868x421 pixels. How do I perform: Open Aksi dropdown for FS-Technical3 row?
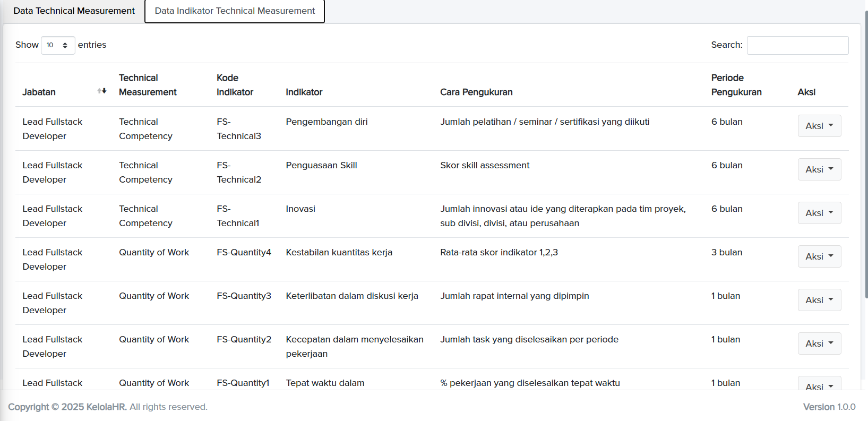(819, 126)
